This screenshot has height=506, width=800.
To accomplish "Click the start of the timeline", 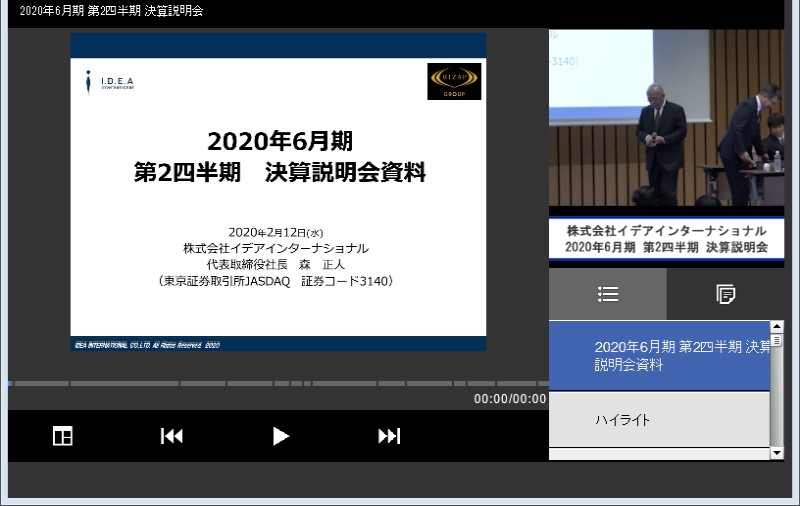I will click(11, 383).
